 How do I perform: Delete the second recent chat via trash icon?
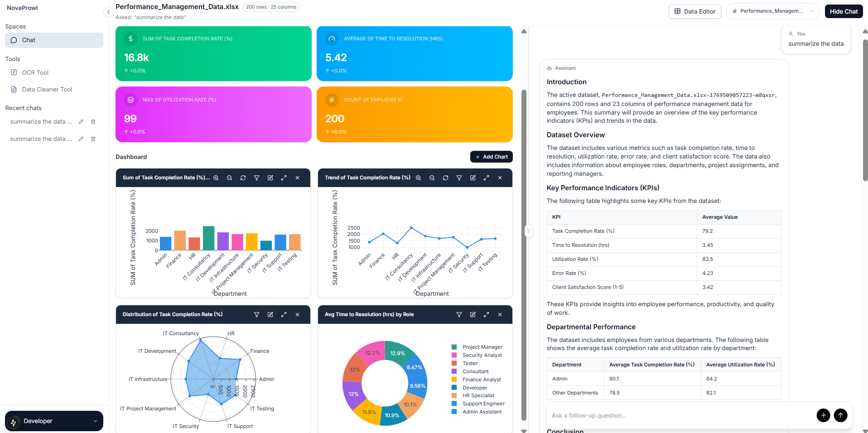(93, 139)
